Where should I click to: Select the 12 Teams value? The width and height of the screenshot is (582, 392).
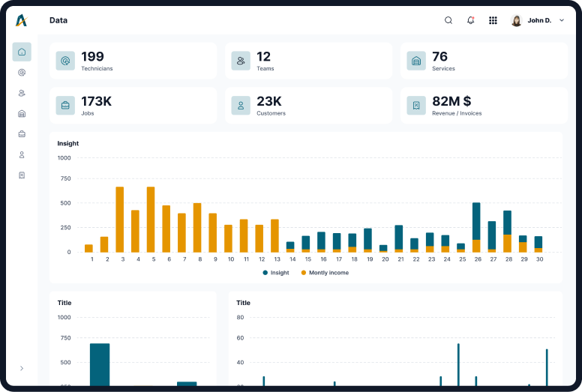click(263, 57)
